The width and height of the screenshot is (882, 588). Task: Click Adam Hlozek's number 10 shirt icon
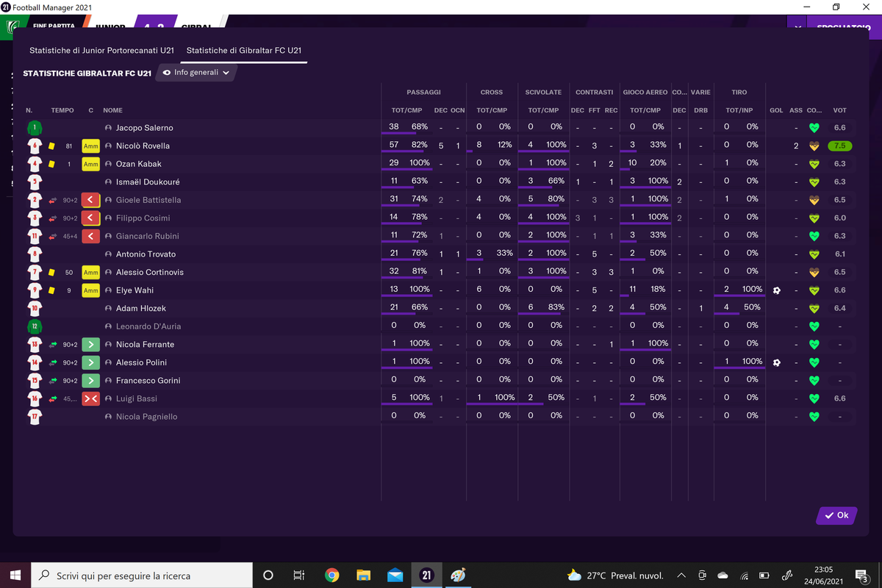tap(34, 308)
